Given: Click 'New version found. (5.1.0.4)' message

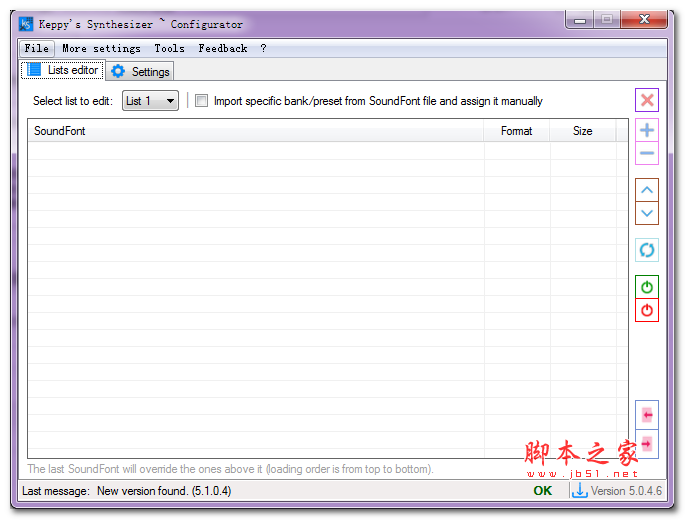Looking at the screenshot, I should click(164, 491).
